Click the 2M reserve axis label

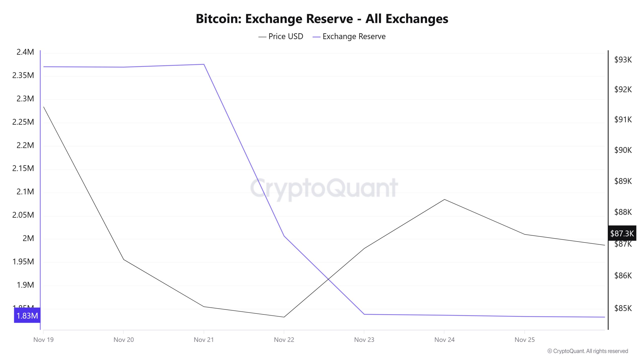pyautogui.click(x=28, y=238)
